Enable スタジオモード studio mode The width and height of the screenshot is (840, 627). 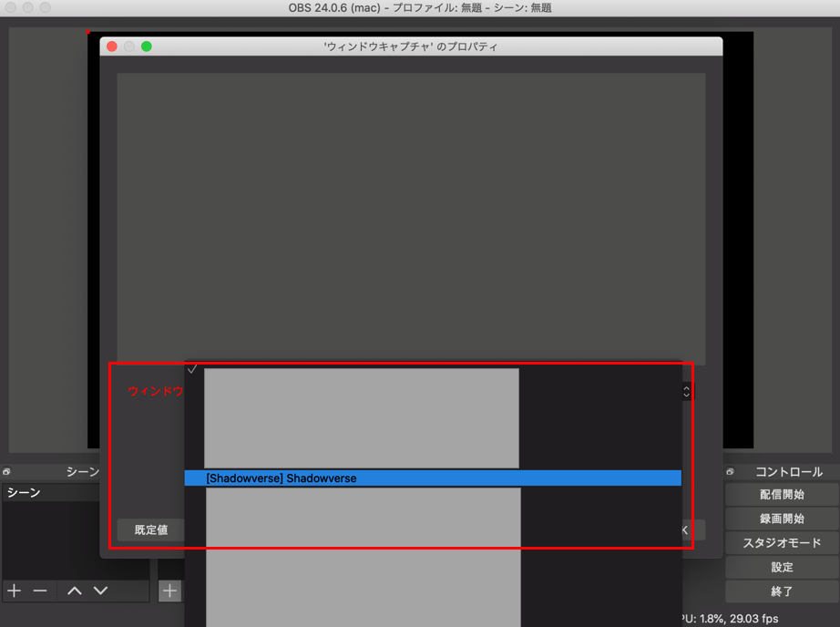pyautogui.click(x=782, y=543)
